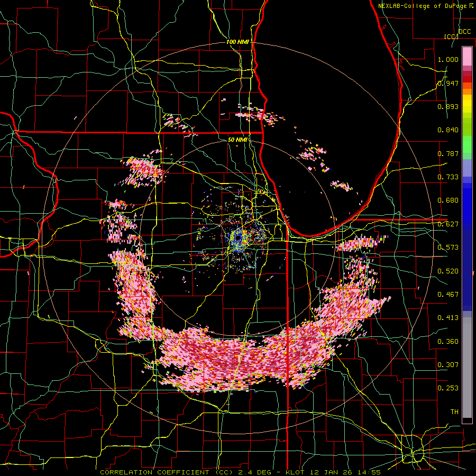
Task: Select the 0.413 scale value
Action: coord(448,317)
